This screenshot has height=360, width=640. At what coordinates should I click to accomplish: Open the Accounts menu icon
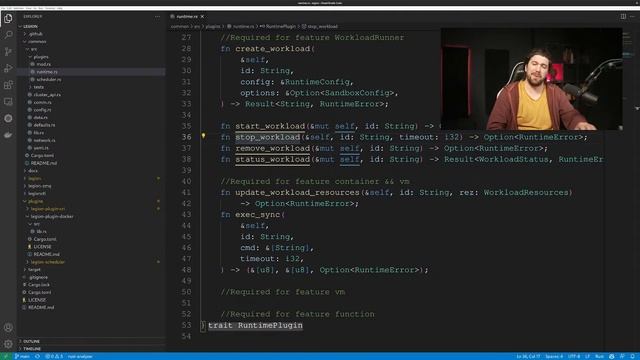coord(8,327)
